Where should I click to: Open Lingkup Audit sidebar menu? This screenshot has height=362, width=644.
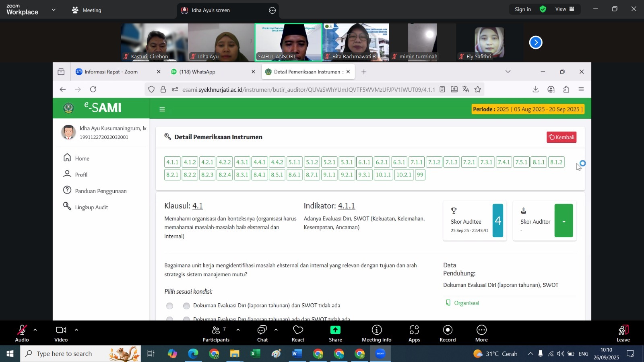click(x=91, y=207)
